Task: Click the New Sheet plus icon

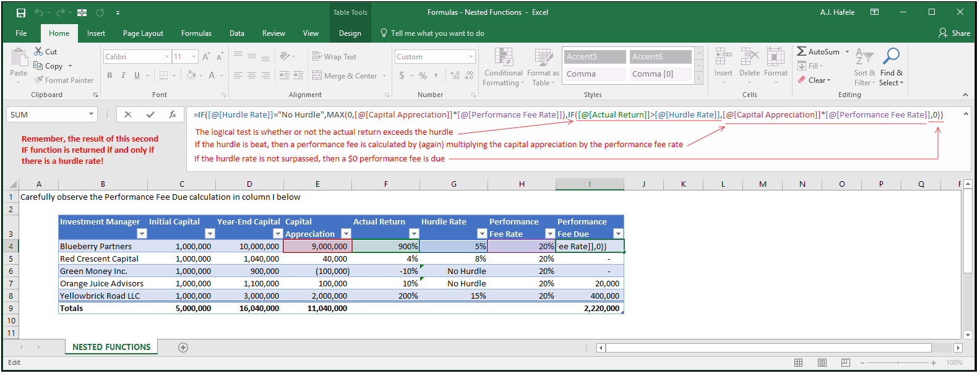Action: point(183,348)
